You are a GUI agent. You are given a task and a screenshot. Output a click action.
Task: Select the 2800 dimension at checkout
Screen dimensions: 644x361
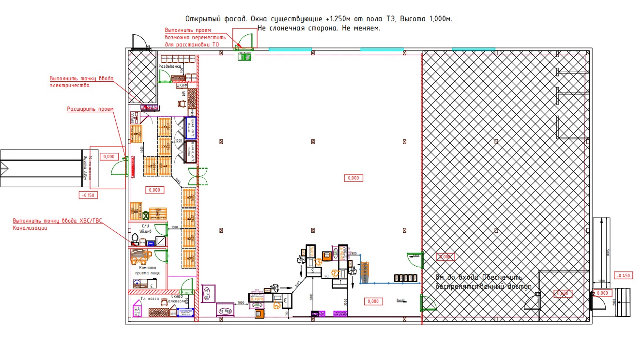[312, 298]
